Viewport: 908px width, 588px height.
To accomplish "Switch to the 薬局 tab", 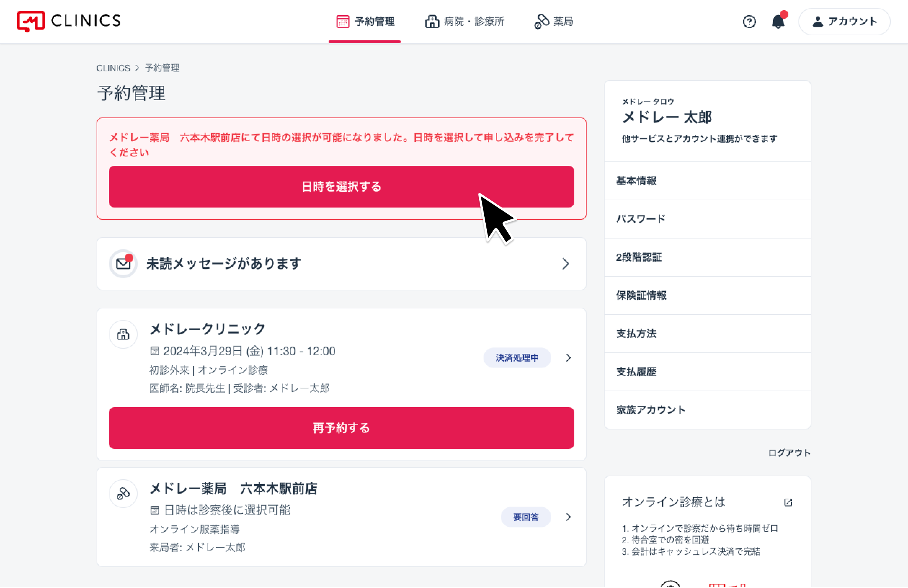I will coord(553,22).
